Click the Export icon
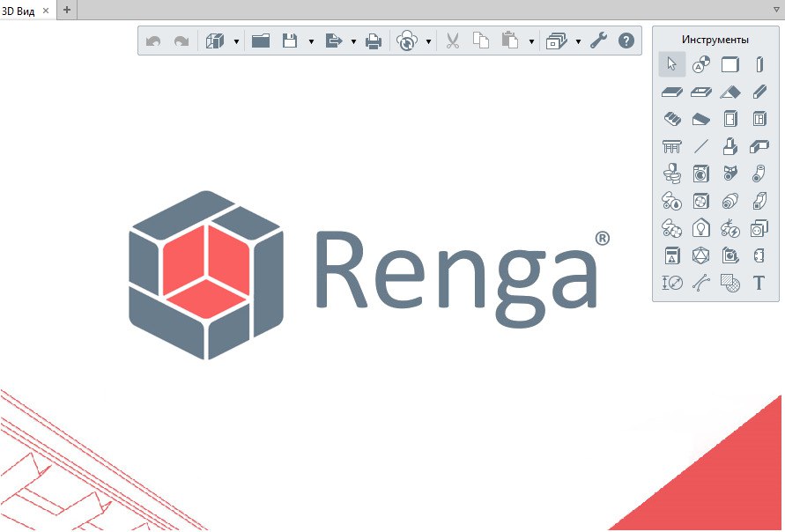The image size is (785, 532). coord(334,41)
